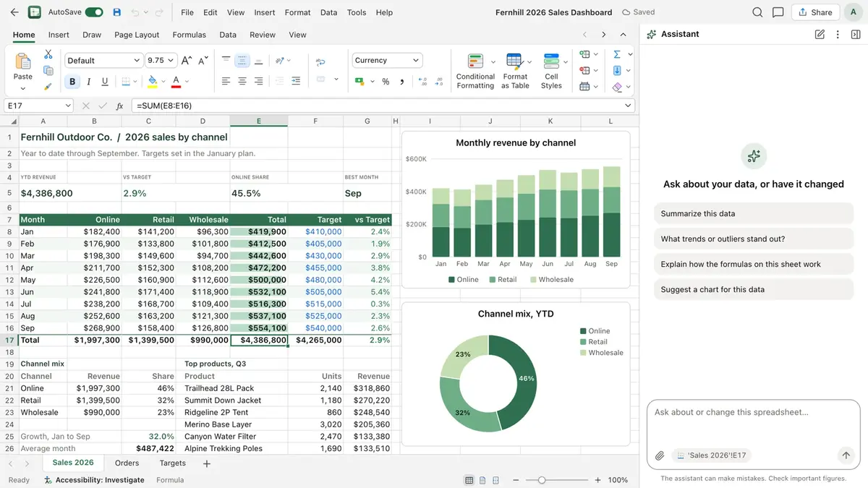Toggle middle vertical alignment
This screenshot has height=488, width=868.
pyautogui.click(x=242, y=61)
